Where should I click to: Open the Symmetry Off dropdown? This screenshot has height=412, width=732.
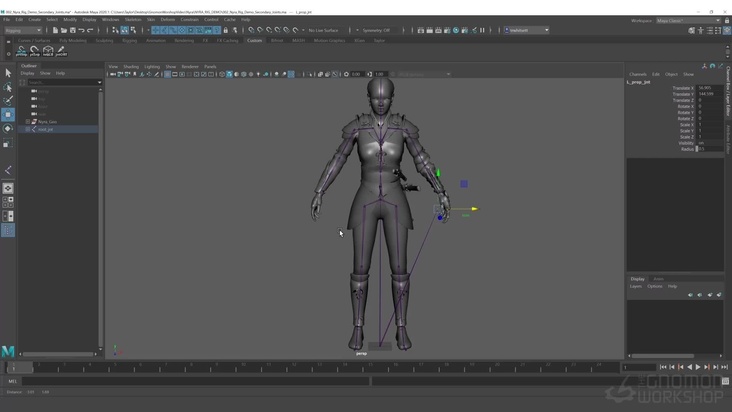point(379,30)
